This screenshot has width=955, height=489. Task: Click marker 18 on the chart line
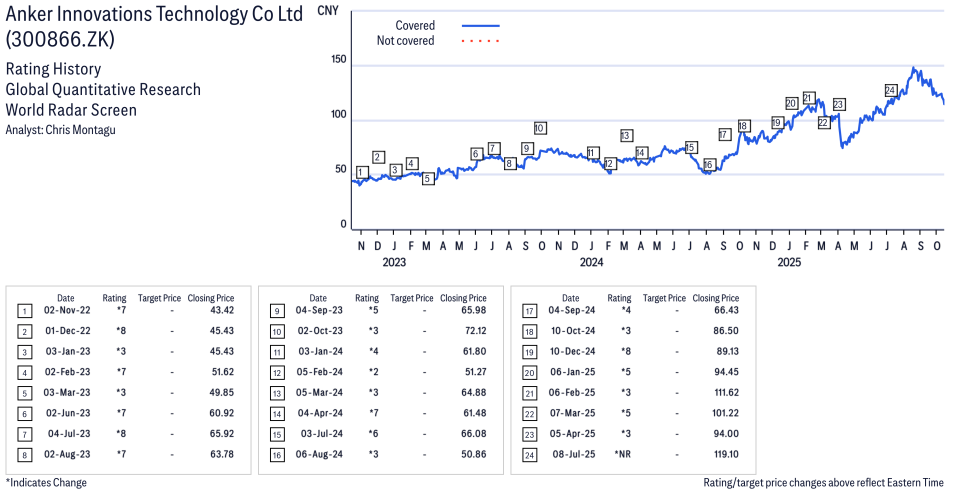743,126
